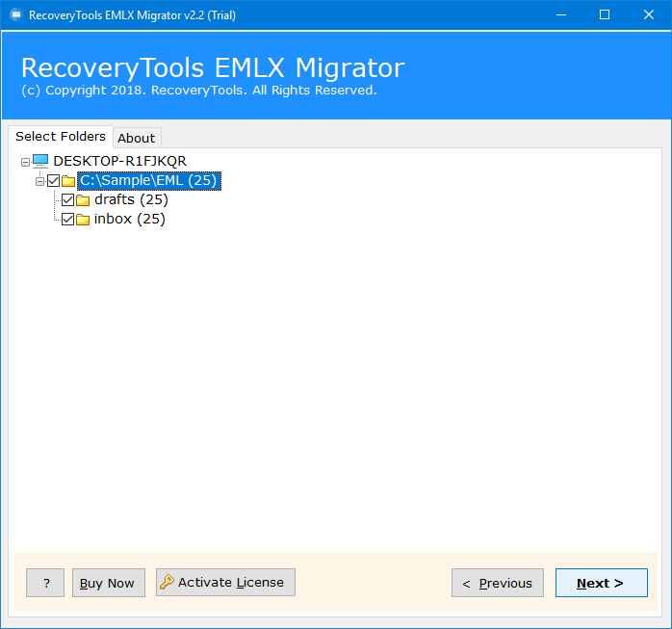Screen dimensions: 672x629
Task: Select the drafts (25) tree row
Action: point(131,199)
